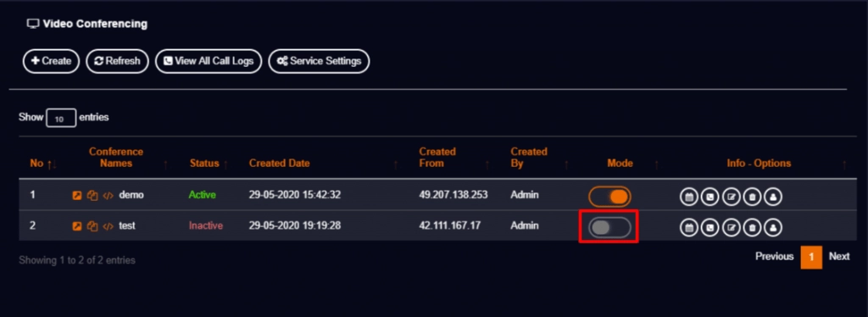Image resolution: width=868 pixels, height=317 pixels.
Task: Click date '29-05-2020 19:19:28'
Action: [294, 225]
